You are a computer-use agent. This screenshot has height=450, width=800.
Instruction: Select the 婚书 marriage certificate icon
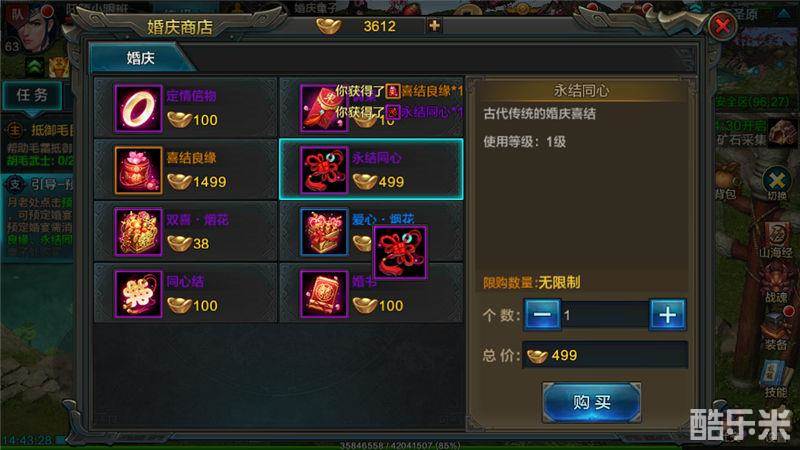point(324,294)
